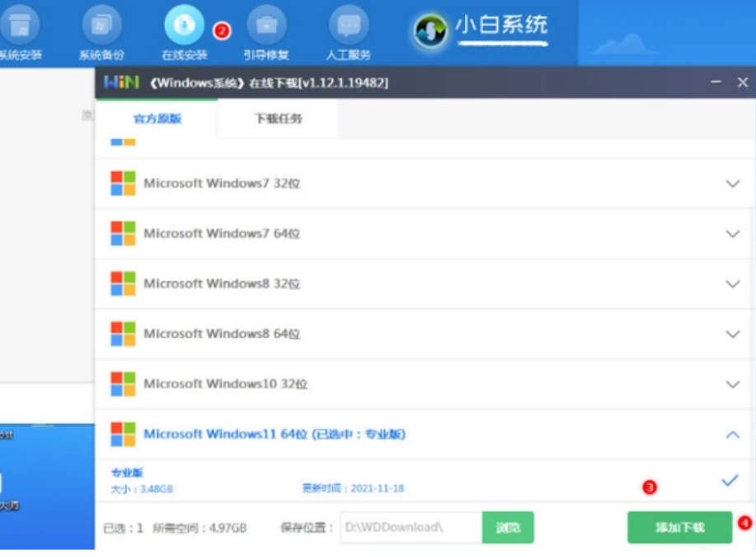Expand Microsoft Windows7 64位 chevron
756x557 pixels.
pos(733,234)
